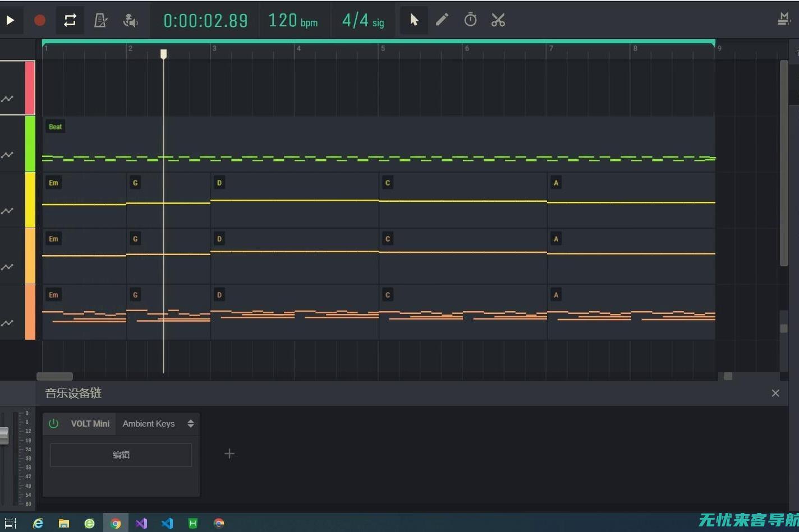Start playback with the Play button

[x=10, y=20]
